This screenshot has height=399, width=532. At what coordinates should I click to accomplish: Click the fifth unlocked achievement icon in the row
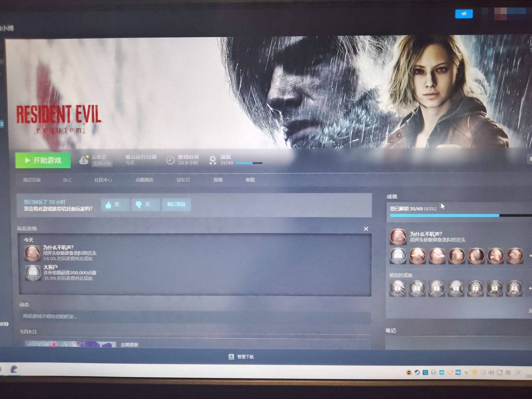pos(476,256)
